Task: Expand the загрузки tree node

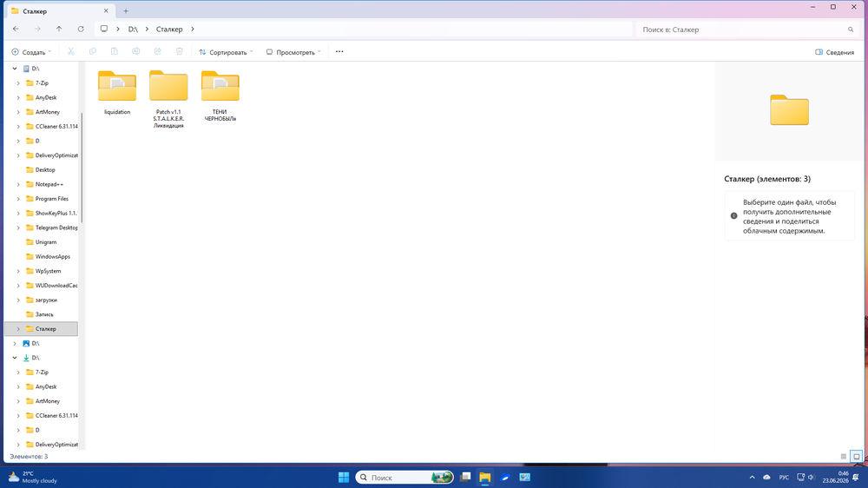Action: 18,300
